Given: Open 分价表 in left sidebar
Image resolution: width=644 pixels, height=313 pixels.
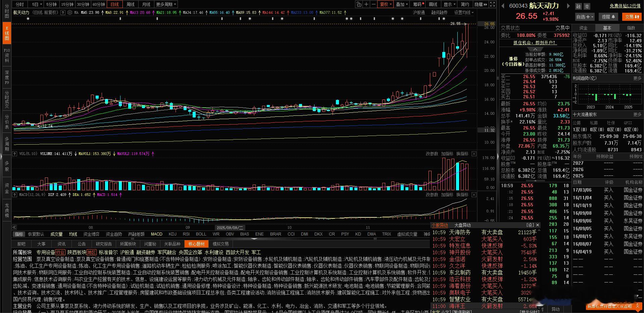Looking at the screenshot, I should [x=7, y=122].
